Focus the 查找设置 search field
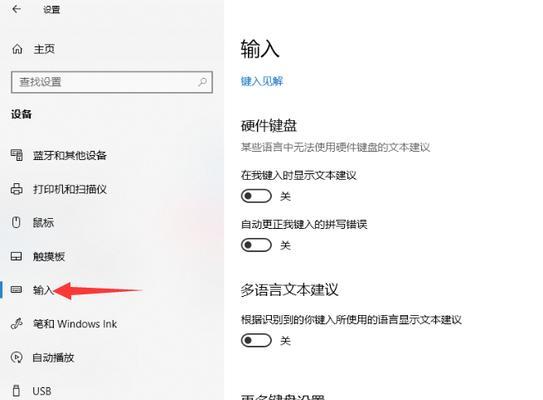543x400 pixels. (112, 82)
